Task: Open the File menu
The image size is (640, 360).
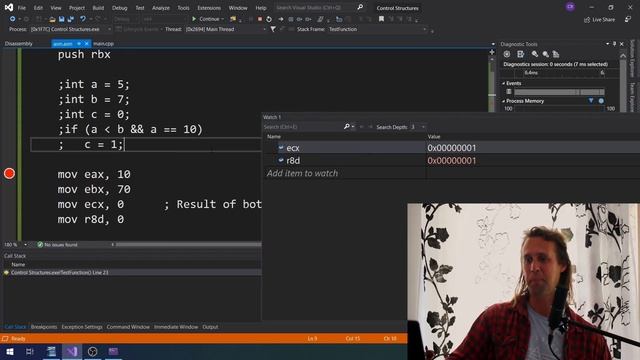Action: coord(22,8)
